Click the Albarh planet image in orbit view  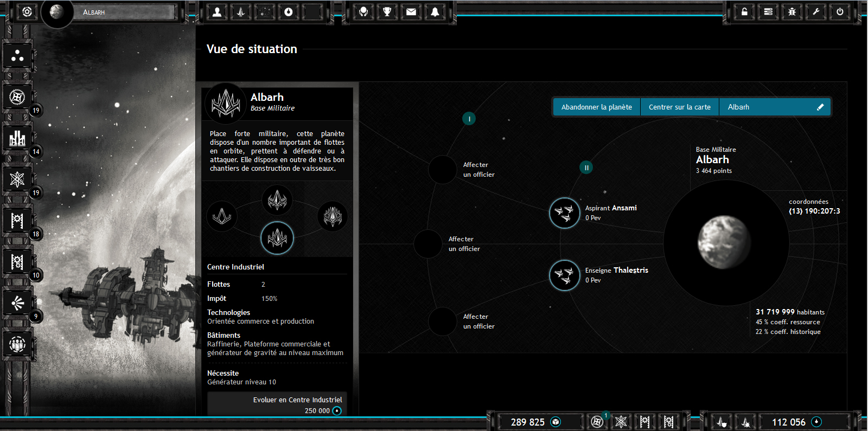point(724,242)
